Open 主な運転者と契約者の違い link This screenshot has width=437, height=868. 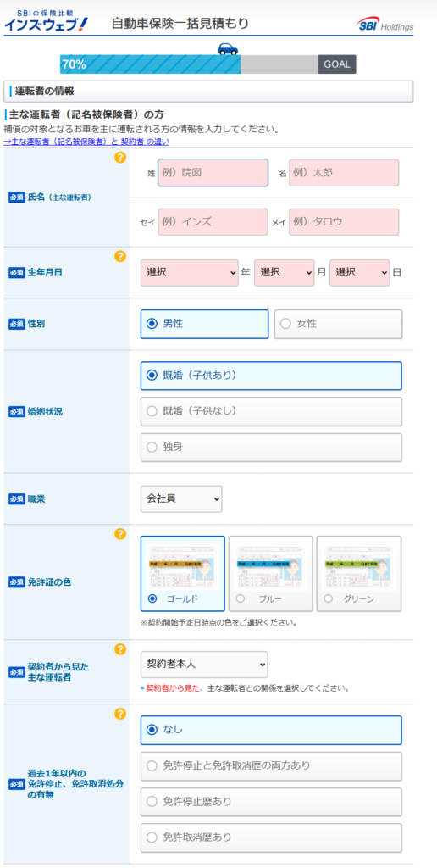(87, 142)
